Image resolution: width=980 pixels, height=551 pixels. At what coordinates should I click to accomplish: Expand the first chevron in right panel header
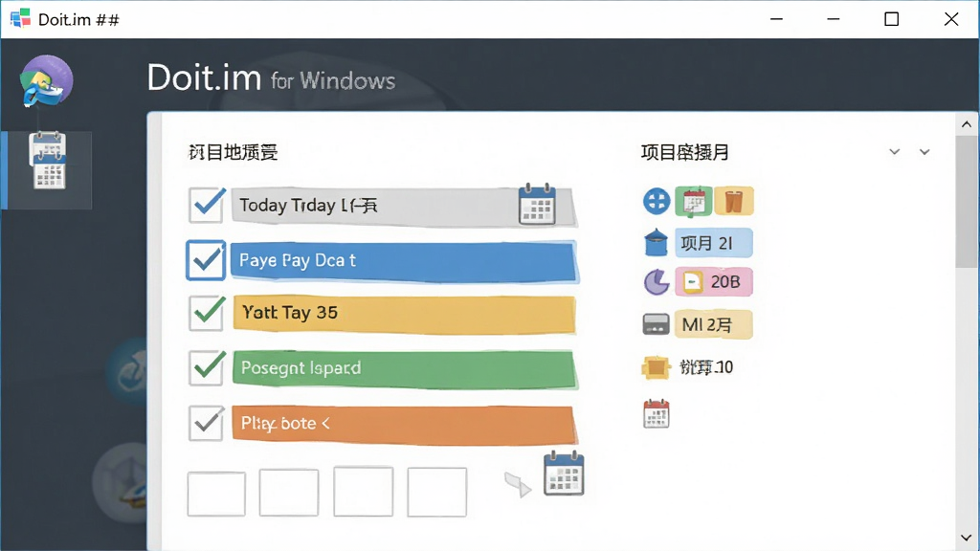(x=895, y=152)
